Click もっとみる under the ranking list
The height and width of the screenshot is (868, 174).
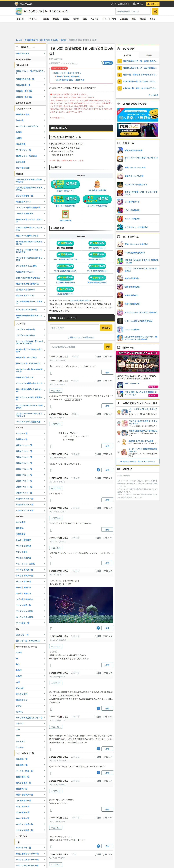pos(153,95)
